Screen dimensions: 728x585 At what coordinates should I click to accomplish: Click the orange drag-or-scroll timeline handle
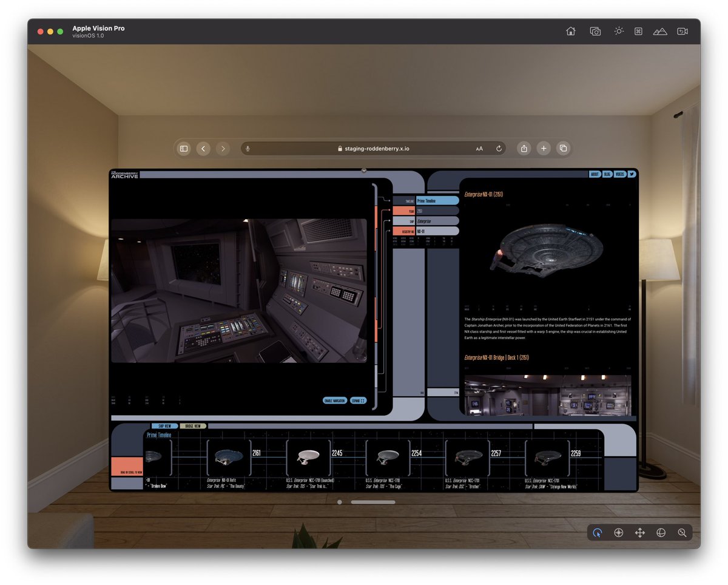coord(127,467)
